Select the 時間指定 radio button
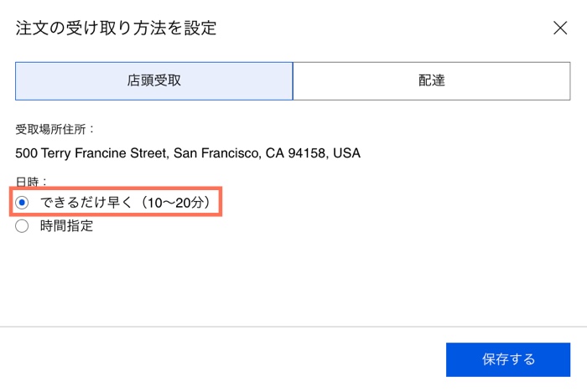The width and height of the screenshot is (587, 392). coord(23,225)
